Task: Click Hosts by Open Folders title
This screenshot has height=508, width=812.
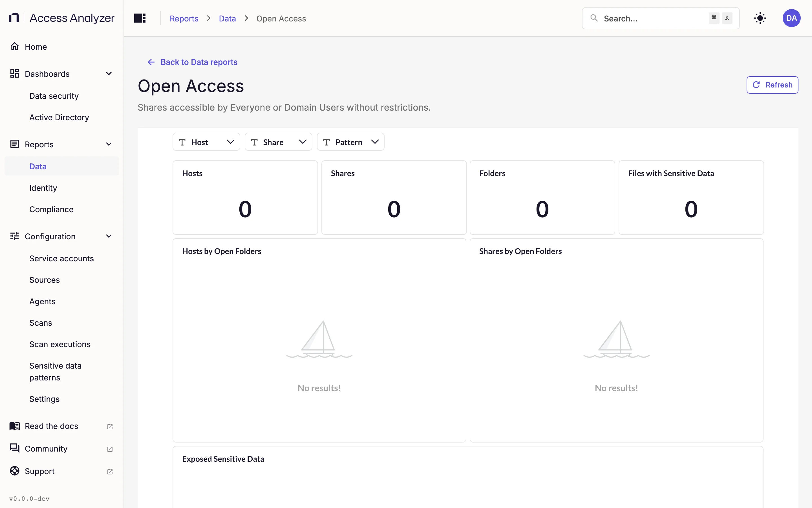Action: pyautogui.click(x=221, y=251)
